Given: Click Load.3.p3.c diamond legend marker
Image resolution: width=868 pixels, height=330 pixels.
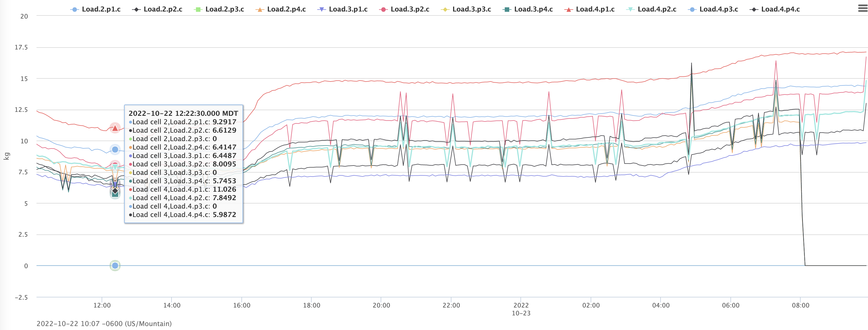Looking at the screenshot, I should (445, 10).
